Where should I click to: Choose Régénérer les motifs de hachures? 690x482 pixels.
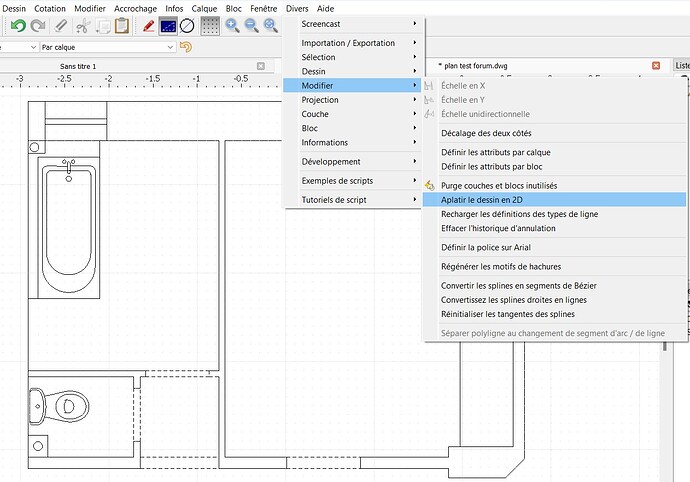coord(554,266)
